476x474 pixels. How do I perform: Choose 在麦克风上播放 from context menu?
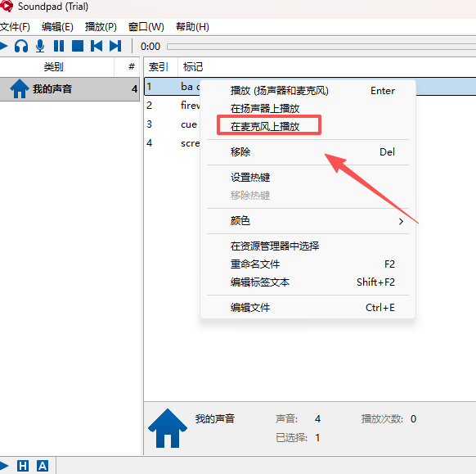click(x=265, y=126)
